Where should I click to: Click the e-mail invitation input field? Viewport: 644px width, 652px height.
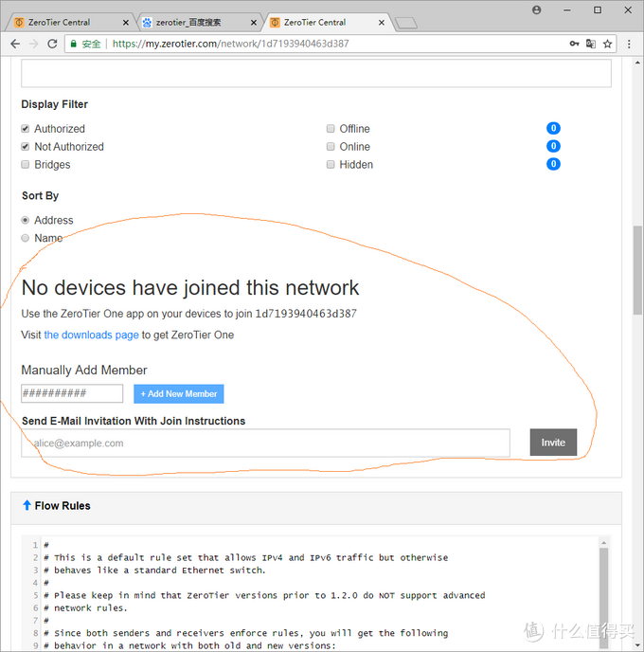point(265,443)
